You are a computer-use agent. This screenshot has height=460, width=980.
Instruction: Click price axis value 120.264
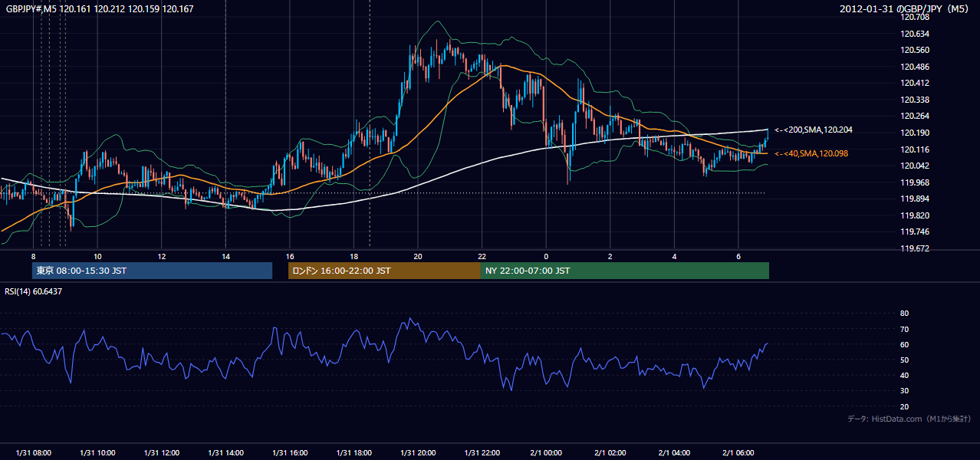tap(915, 116)
